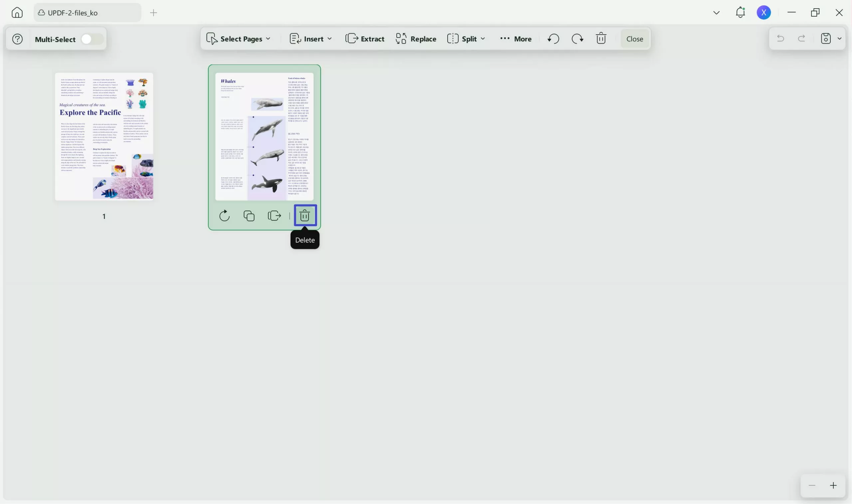Open the notifications bell
852x504 pixels.
coord(740,12)
